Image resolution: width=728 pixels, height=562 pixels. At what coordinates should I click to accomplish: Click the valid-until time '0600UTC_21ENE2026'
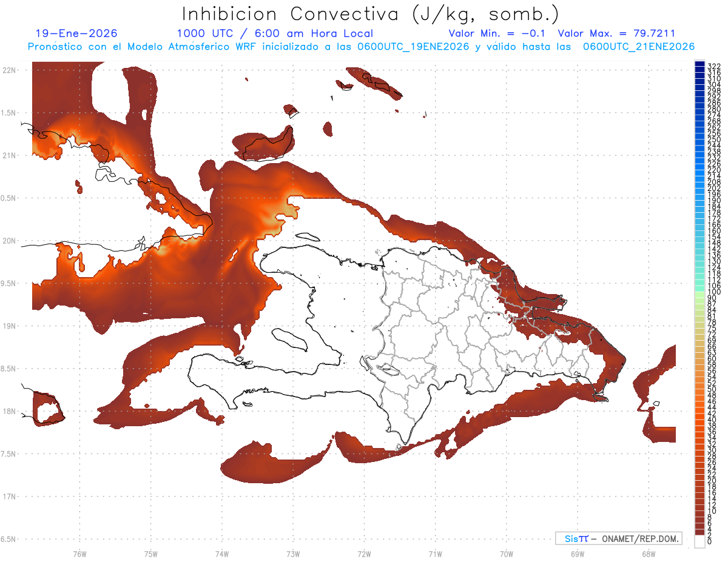[x=639, y=47]
